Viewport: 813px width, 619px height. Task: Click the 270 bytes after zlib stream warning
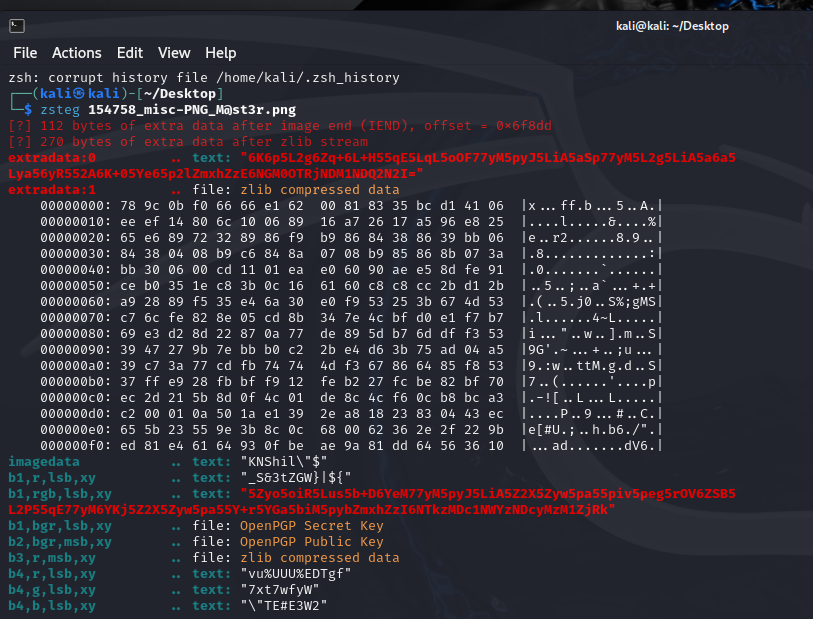(x=188, y=141)
